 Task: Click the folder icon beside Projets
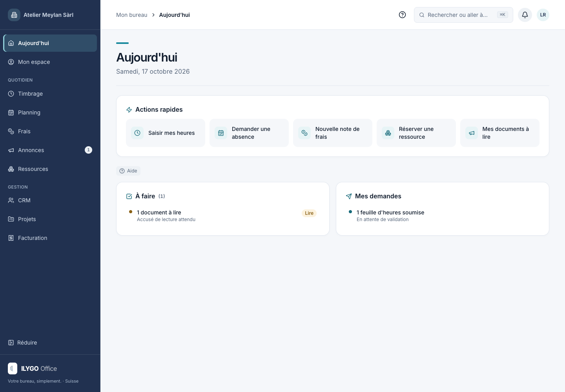11,219
